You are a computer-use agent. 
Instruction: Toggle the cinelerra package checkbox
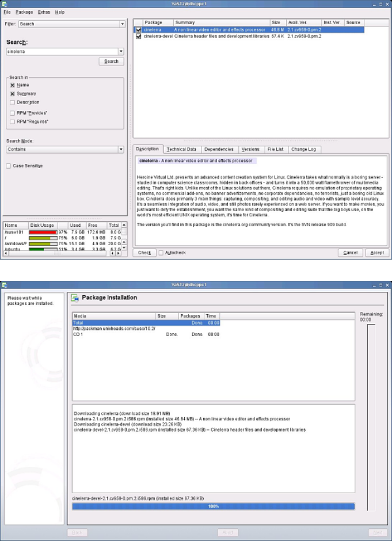[x=138, y=30]
